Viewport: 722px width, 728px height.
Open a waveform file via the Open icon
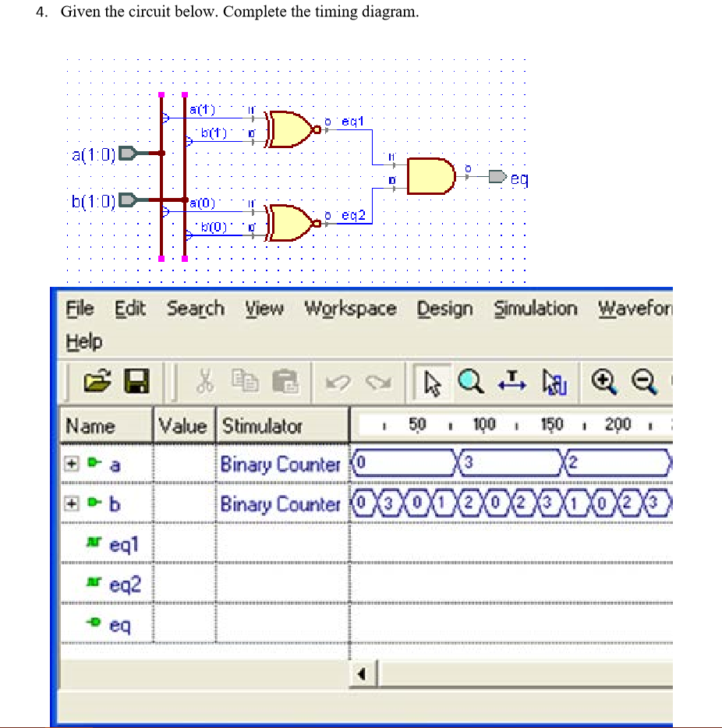(97, 381)
